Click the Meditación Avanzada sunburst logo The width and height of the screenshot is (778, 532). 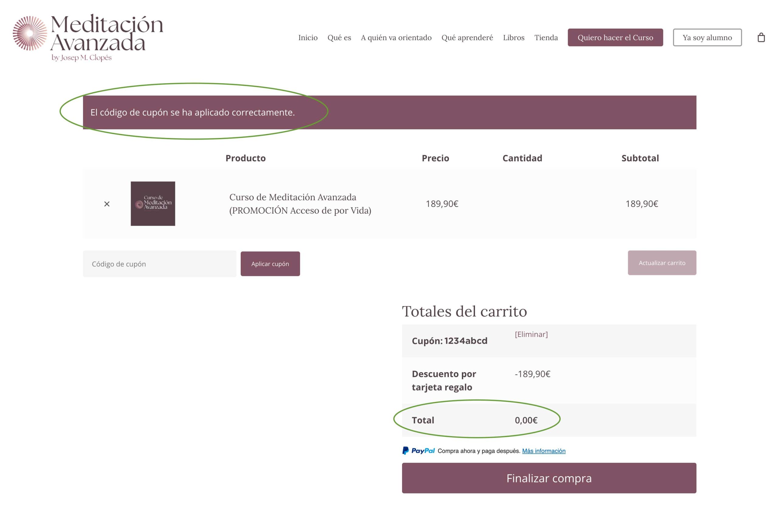30,33
